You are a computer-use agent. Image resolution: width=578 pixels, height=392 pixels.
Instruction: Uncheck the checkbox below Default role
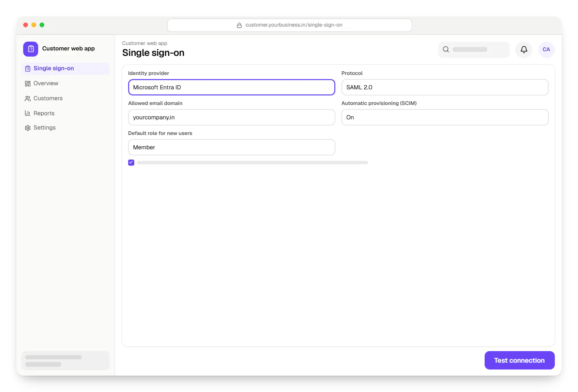point(131,163)
